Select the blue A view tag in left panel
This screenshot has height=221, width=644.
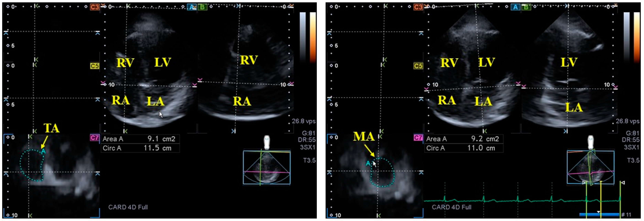coord(192,7)
